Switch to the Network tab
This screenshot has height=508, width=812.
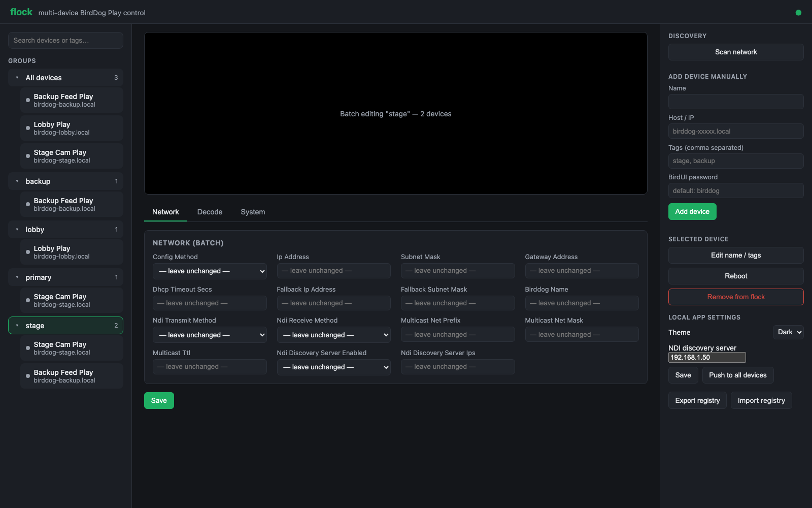[165, 212]
